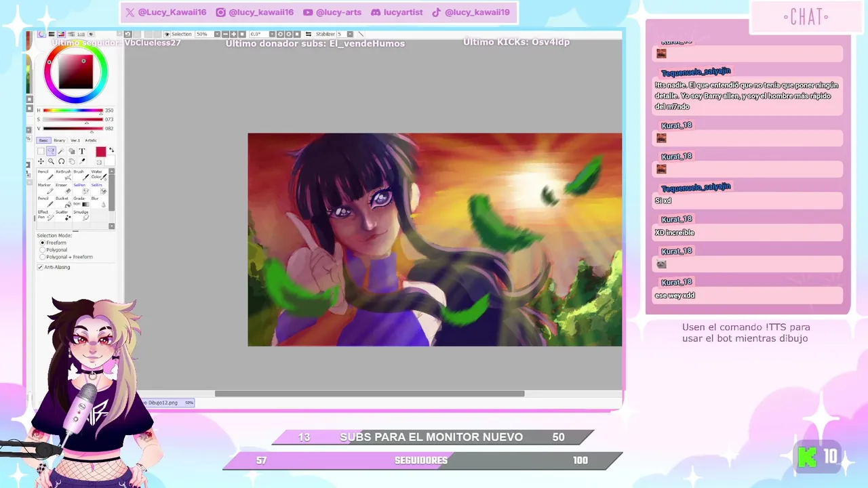Pick a shade in the color square

(x=75, y=72)
